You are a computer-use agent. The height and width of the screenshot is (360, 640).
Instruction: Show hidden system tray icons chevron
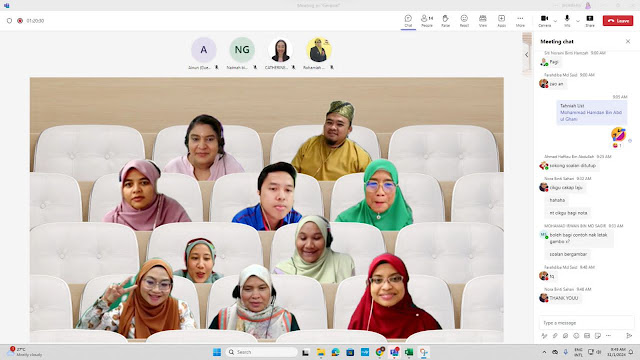[544, 352]
